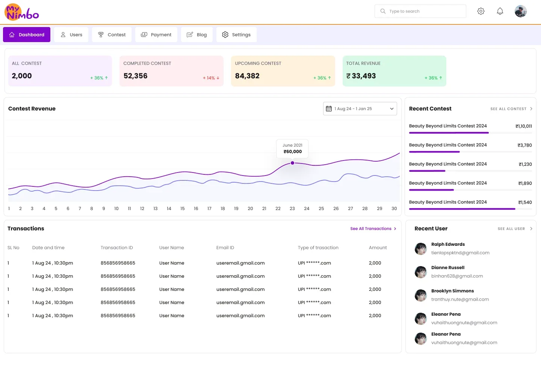Click the ₹1,890 contest amount
This screenshot has width=541, height=392.
[525, 183]
